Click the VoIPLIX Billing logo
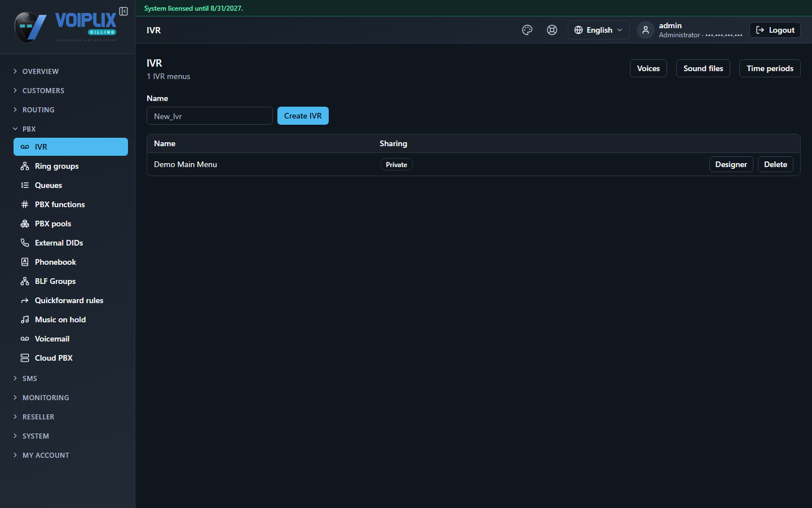The image size is (812, 508). point(65,27)
